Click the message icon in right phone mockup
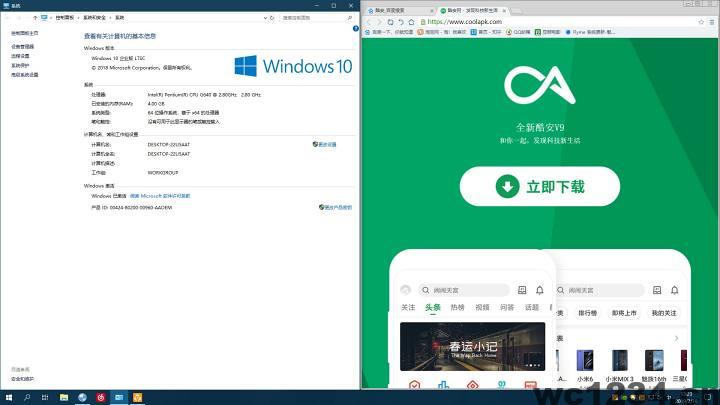 (x=657, y=290)
